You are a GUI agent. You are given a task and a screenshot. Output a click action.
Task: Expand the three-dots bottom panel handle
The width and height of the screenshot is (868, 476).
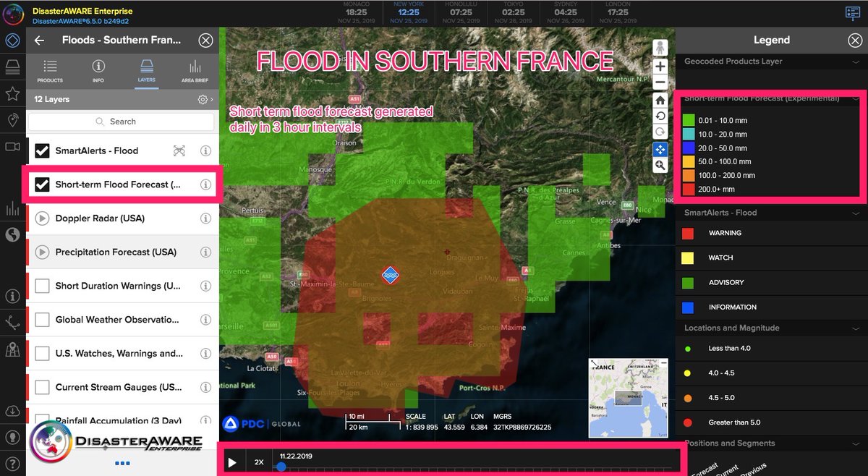pyautogui.click(x=122, y=463)
